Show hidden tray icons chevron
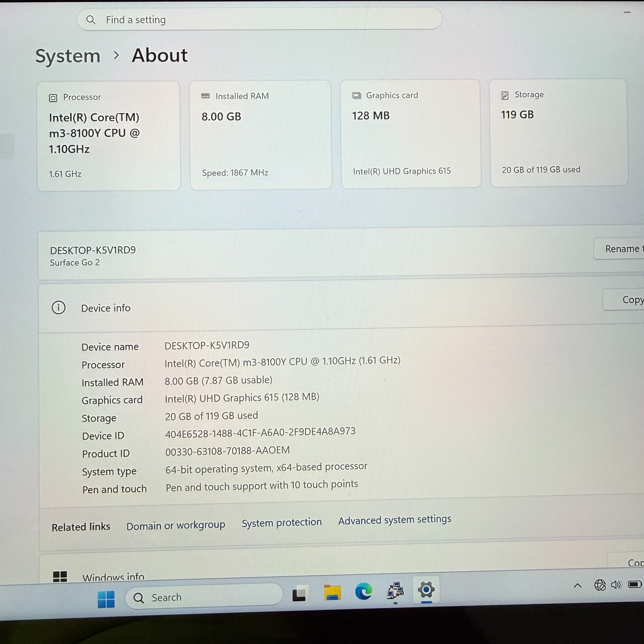The width and height of the screenshot is (644, 644). click(x=577, y=586)
